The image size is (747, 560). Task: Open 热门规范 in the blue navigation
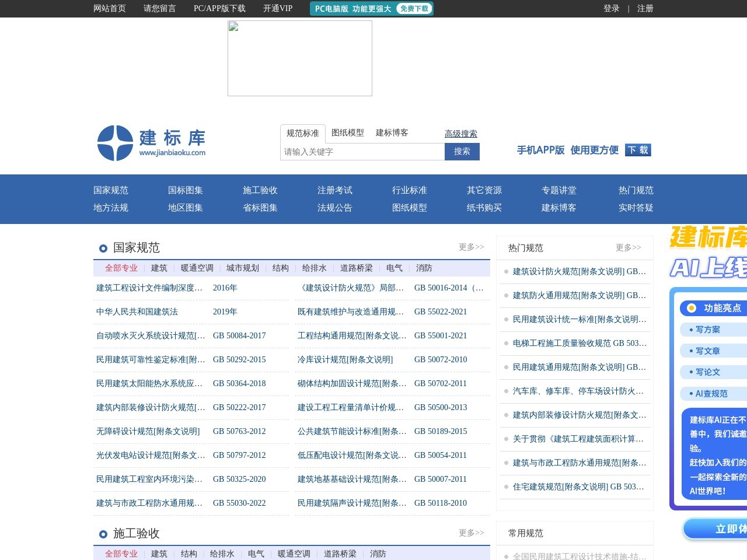(636, 190)
